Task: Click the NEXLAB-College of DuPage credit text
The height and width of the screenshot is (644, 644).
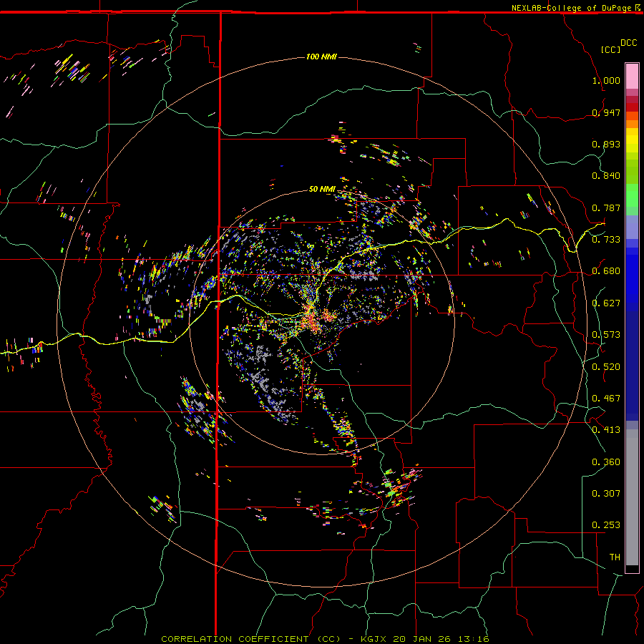Action: pyautogui.click(x=571, y=8)
